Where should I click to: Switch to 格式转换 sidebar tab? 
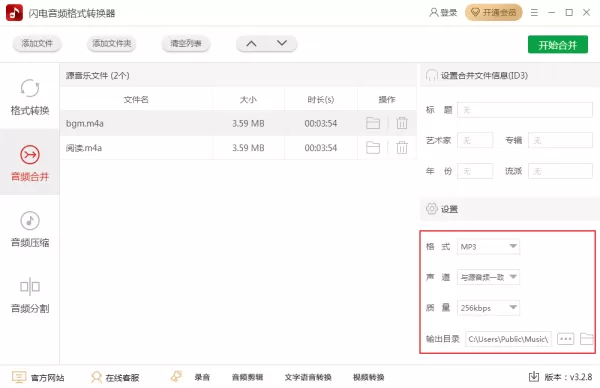(30, 97)
